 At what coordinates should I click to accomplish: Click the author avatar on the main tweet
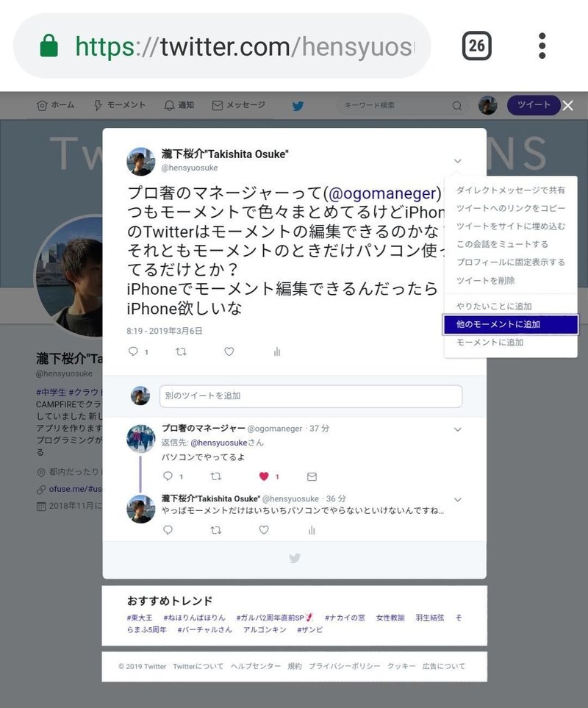click(x=141, y=161)
